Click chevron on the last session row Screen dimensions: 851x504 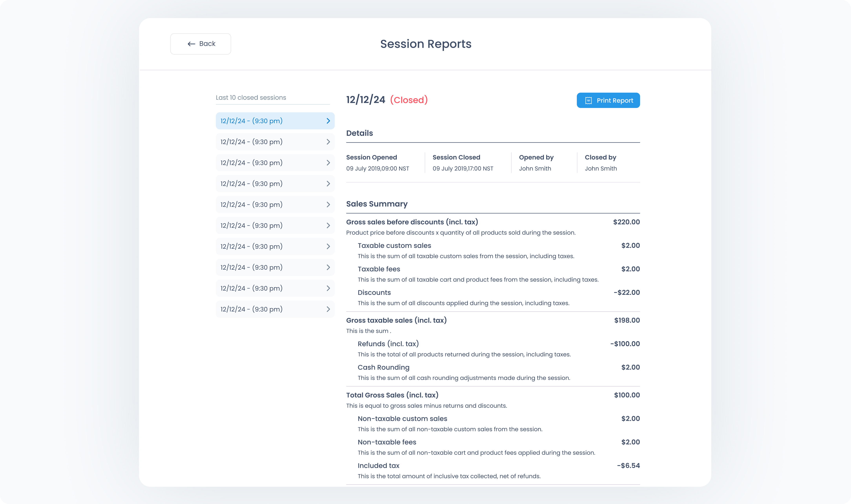(x=328, y=309)
